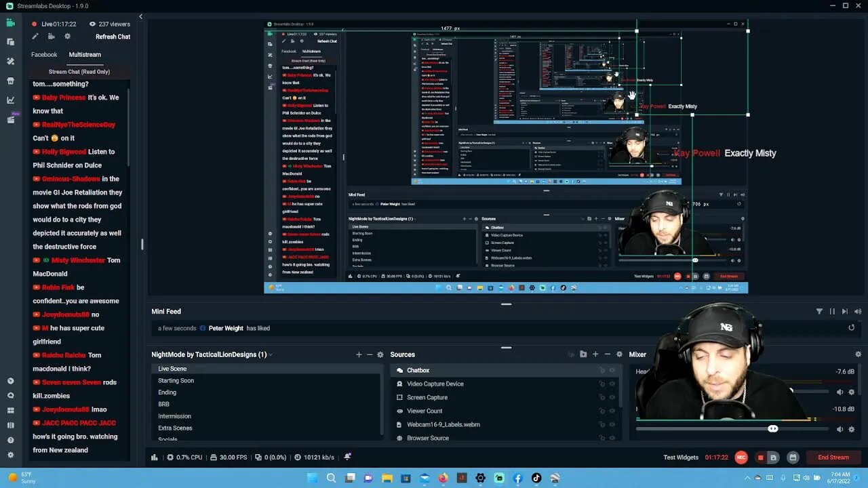Screen dimensions: 868x488
Task: Open the App Store sidebar icon
Action: click(10, 81)
